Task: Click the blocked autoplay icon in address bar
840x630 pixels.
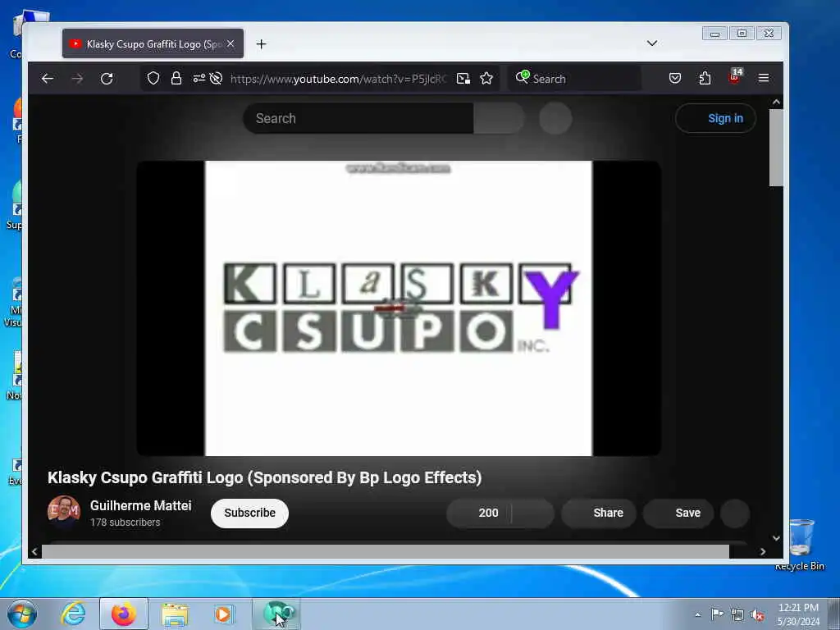Action: point(216,79)
